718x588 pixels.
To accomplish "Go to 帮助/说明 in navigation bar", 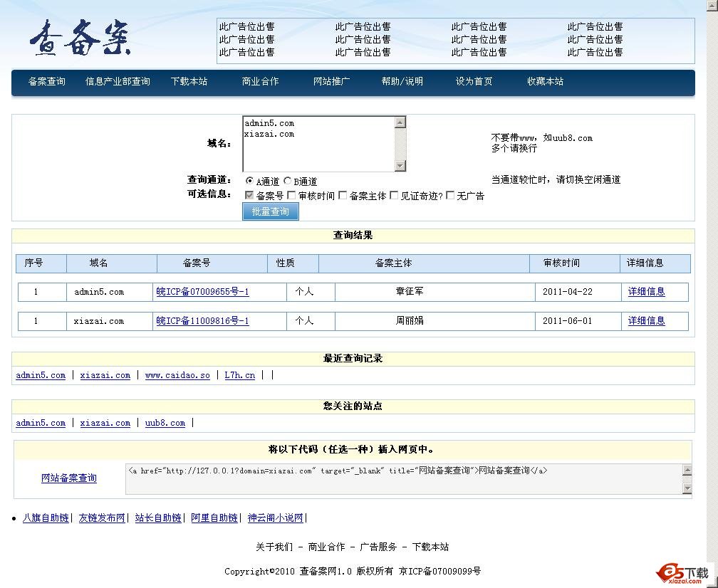I will (x=402, y=81).
